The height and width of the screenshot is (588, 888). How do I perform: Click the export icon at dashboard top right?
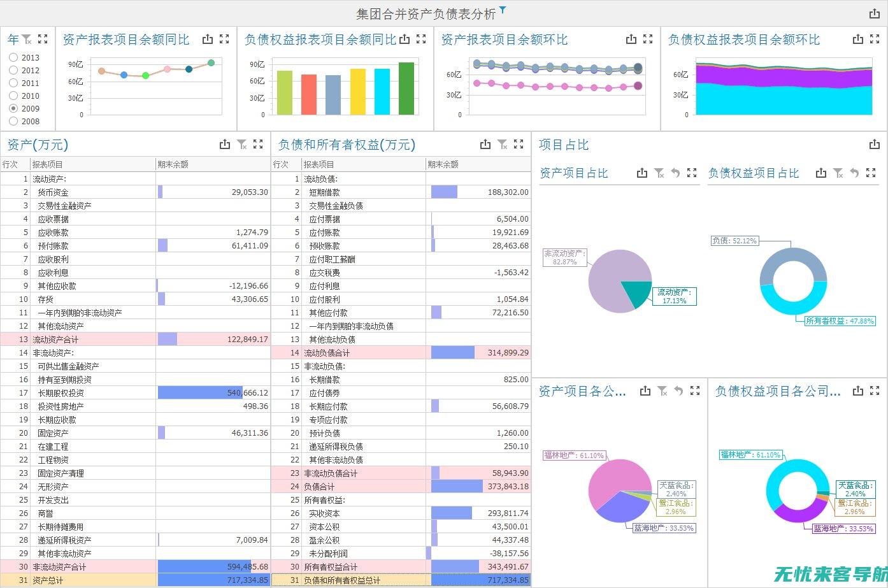pyautogui.click(x=875, y=13)
